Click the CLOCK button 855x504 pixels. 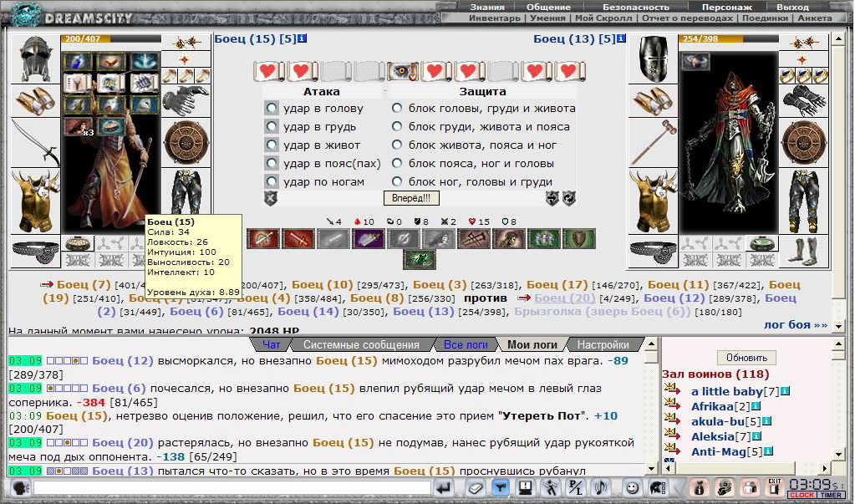click(x=802, y=496)
